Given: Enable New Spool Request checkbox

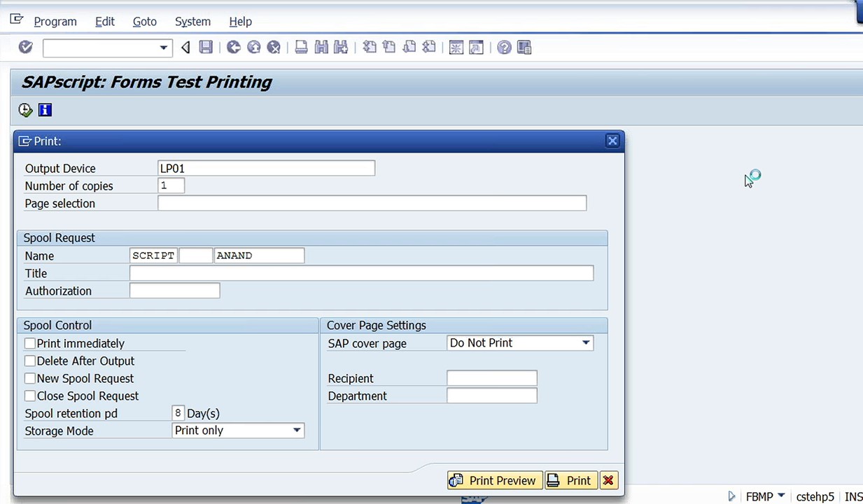Looking at the screenshot, I should [x=30, y=379].
